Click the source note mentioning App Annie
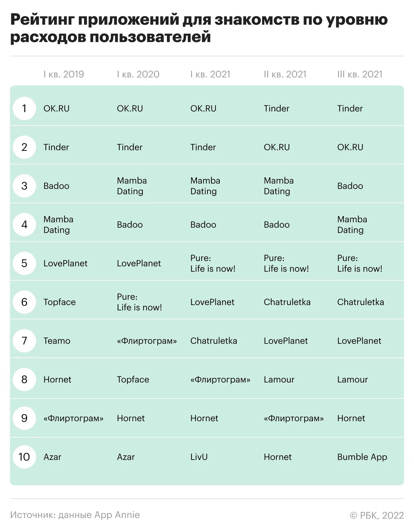 click(x=75, y=515)
